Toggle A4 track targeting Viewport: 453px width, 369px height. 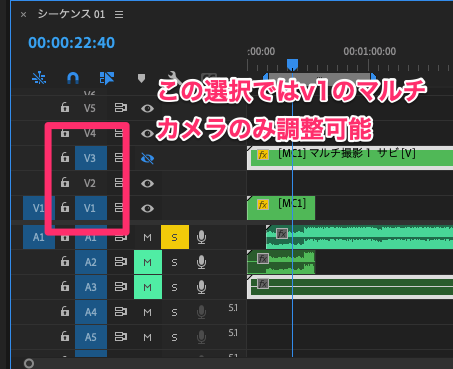coord(91,312)
